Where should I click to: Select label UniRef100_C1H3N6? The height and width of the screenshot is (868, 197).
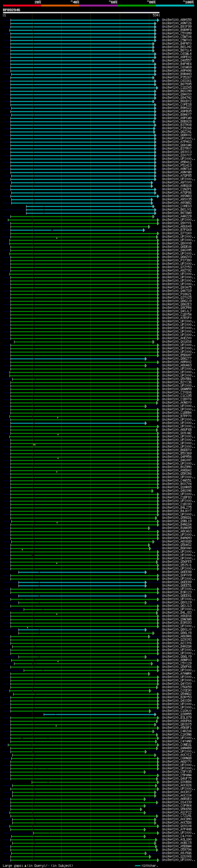tap(177, 735)
